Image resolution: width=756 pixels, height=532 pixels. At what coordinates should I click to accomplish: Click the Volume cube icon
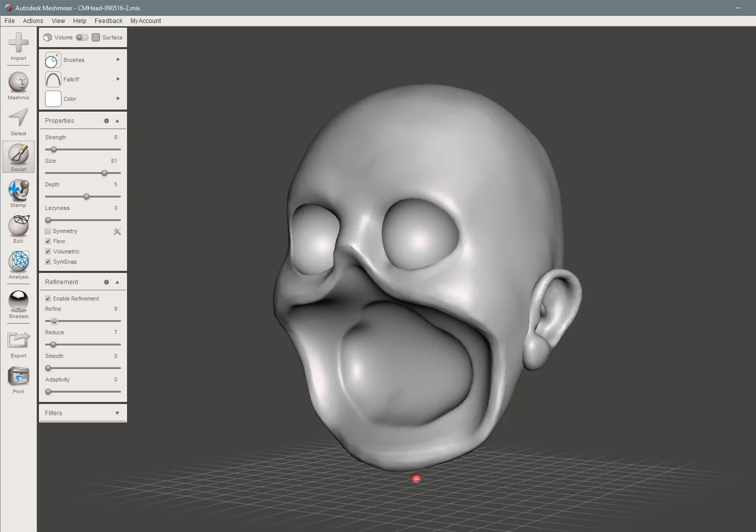click(x=48, y=37)
